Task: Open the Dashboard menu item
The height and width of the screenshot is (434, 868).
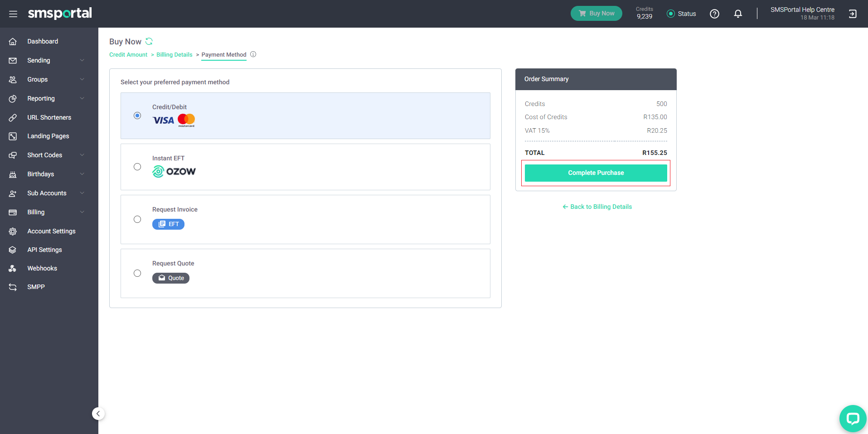Action: [43, 41]
